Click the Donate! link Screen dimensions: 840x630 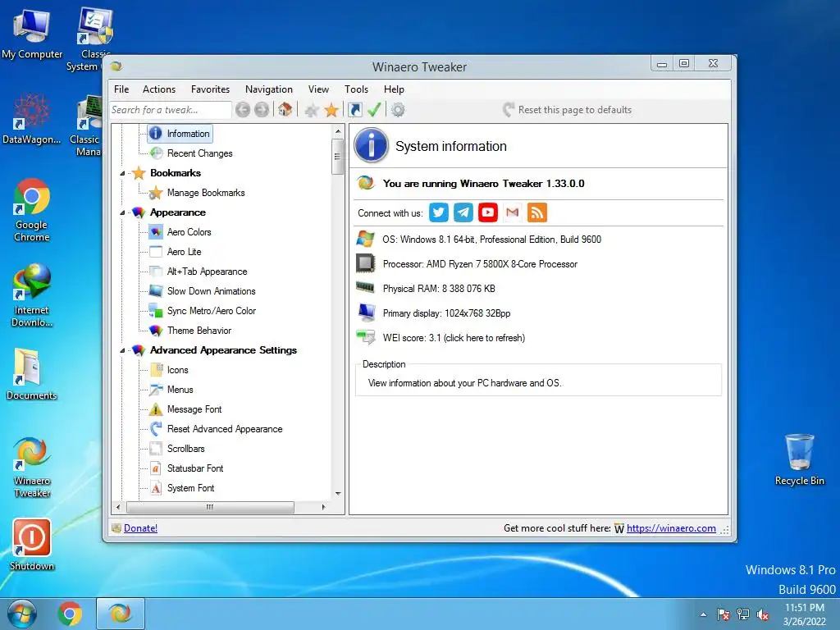(x=140, y=528)
